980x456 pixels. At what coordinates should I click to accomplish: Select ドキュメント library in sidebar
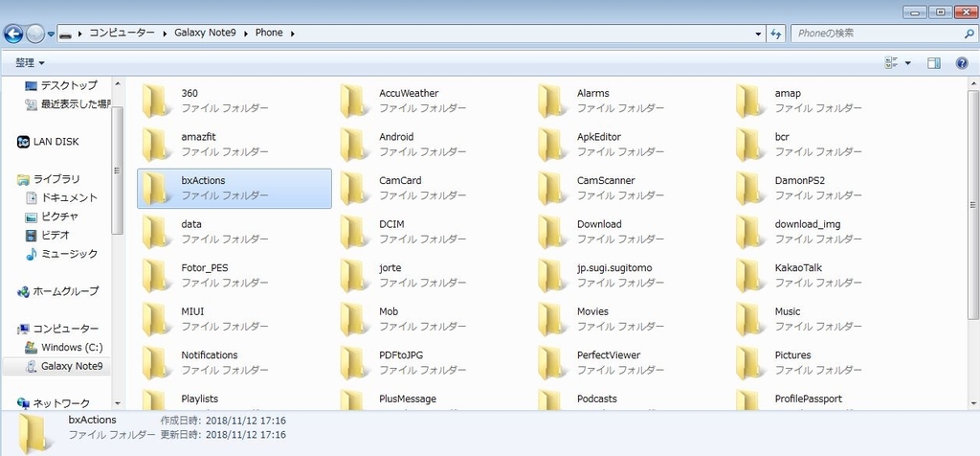(x=61, y=197)
